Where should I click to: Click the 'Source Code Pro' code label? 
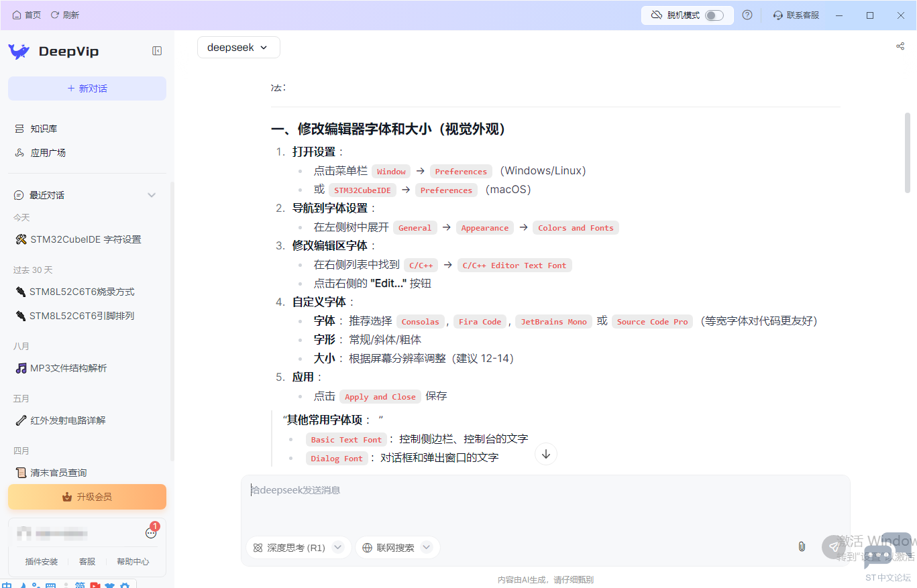pyautogui.click(x=652, y=322)
